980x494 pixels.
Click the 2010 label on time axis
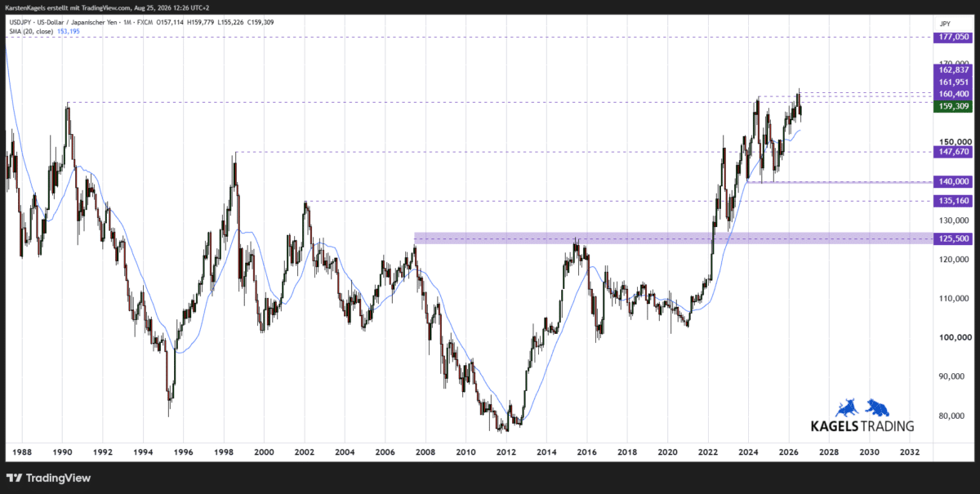[x=465, y=451]
